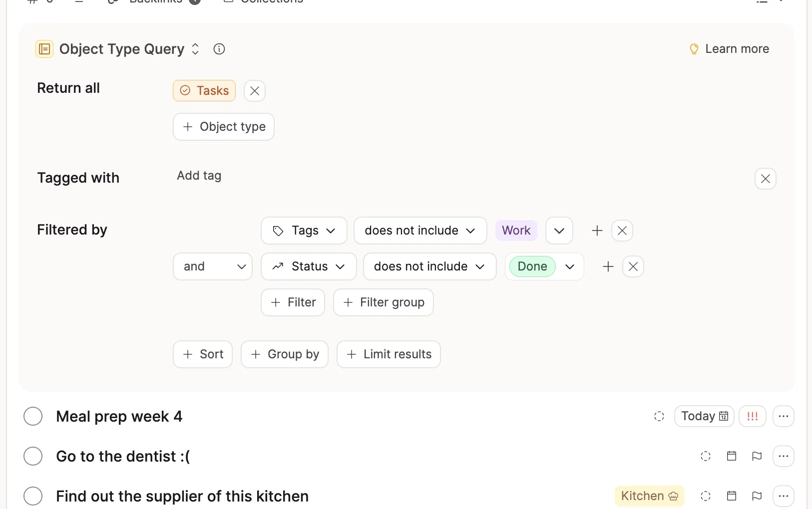Add a Filter group

click(x=384, y=302)
